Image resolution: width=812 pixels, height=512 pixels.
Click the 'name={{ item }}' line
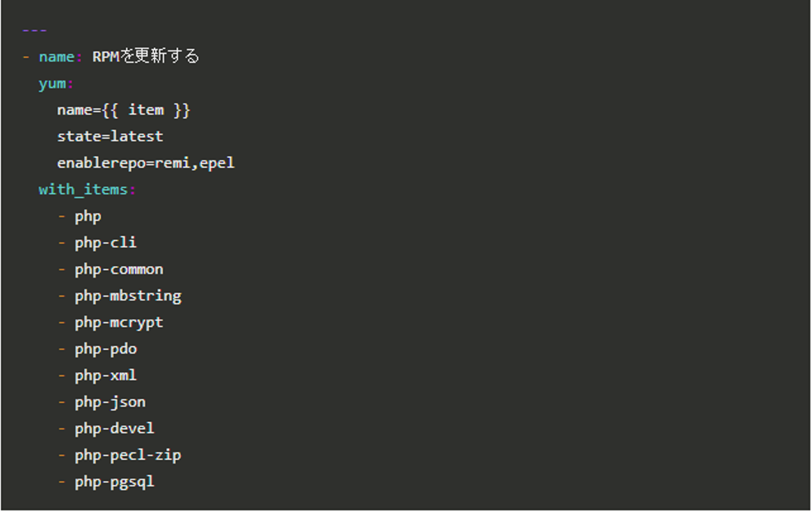click(123, 110)
